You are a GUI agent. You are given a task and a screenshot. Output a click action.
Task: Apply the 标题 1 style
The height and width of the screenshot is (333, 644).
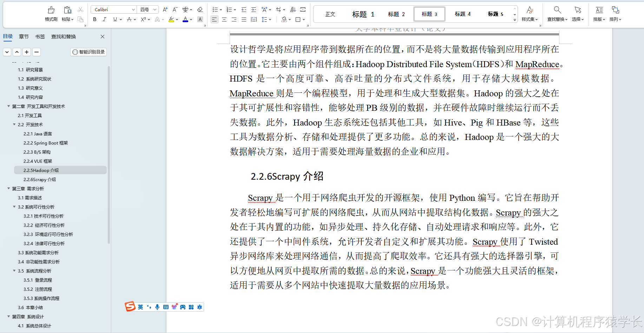pos(363,14)
